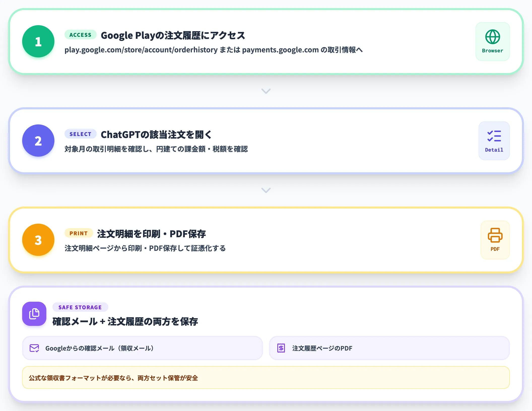532x411 pixels.
Task: Click the PRINT badge
Action: [79, 233]
